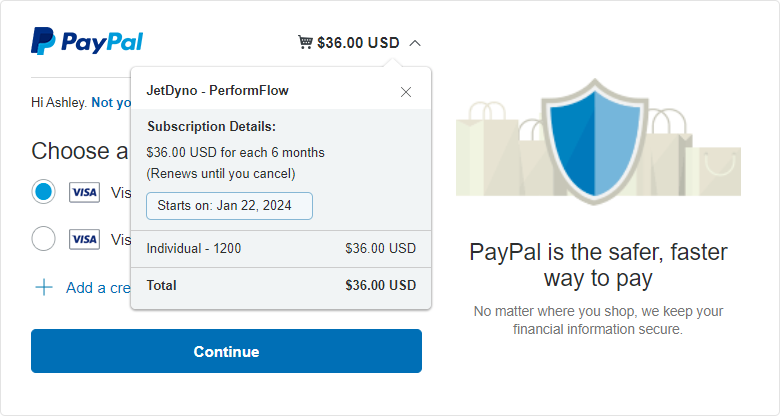Click the second Visa card logo

(x=85, y=239)
